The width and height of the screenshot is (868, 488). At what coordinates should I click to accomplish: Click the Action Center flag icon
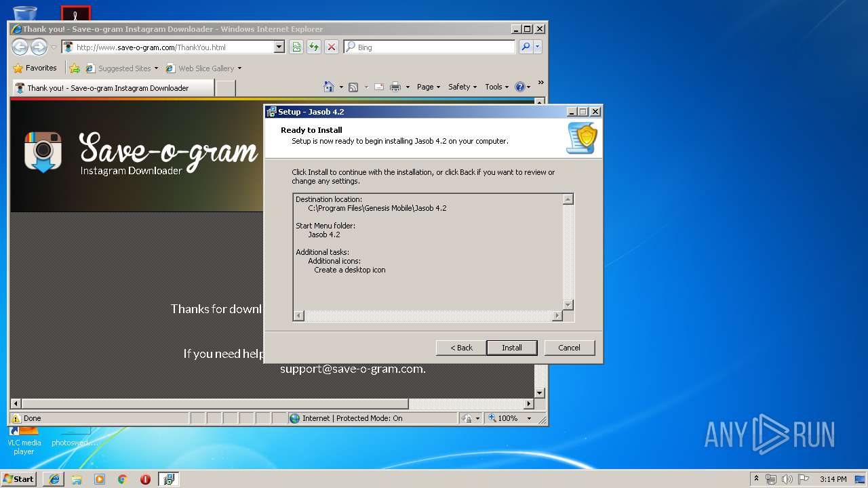803,479
